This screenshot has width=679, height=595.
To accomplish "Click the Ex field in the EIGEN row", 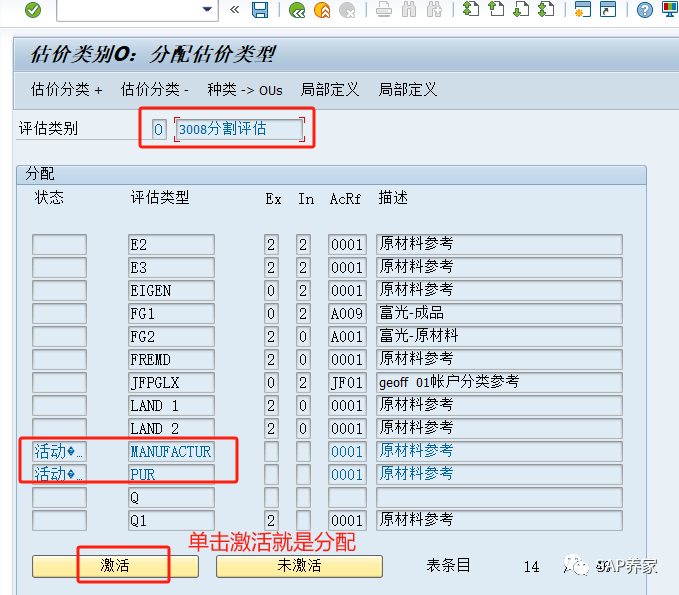I will click(x=271, y=291).
